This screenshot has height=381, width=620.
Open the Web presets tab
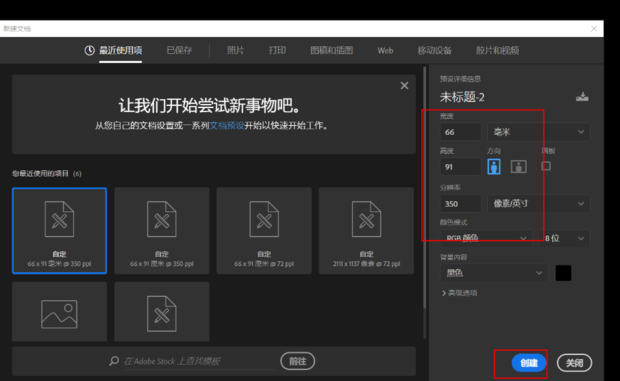click(x=385, y=51)
